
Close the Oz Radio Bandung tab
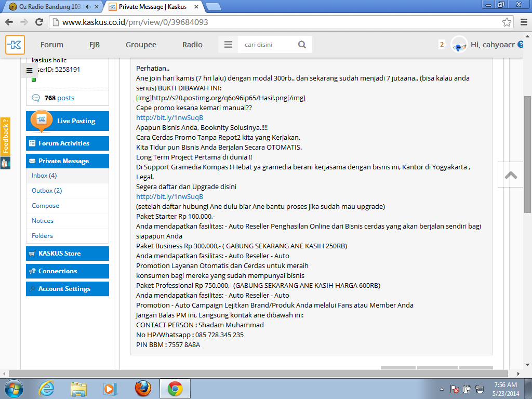pos(97,6)
